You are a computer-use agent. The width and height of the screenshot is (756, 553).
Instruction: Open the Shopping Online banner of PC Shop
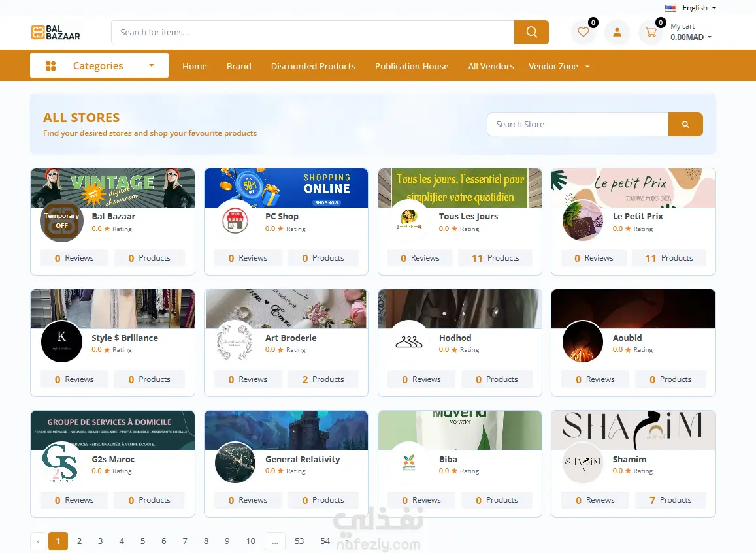click(286, 188)
